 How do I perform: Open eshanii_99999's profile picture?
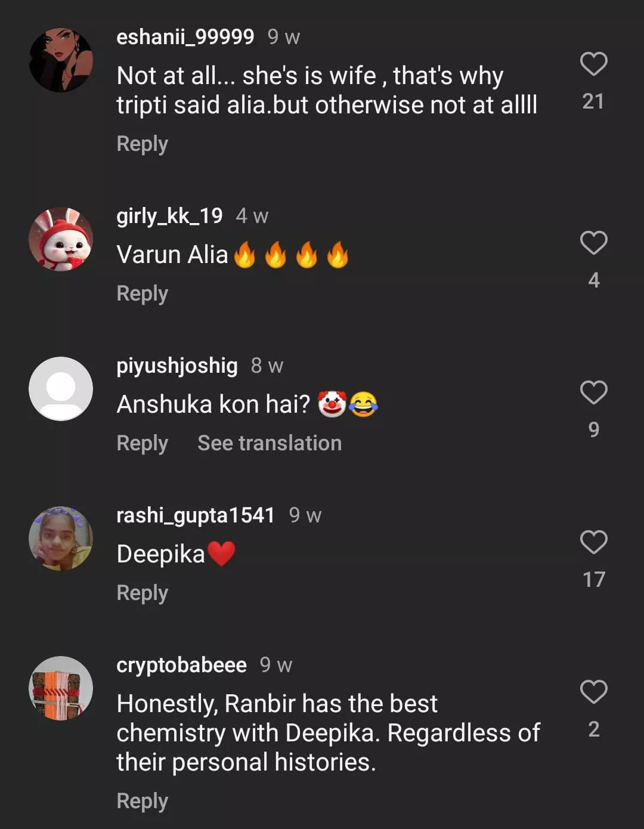click(x=61, y=60)
